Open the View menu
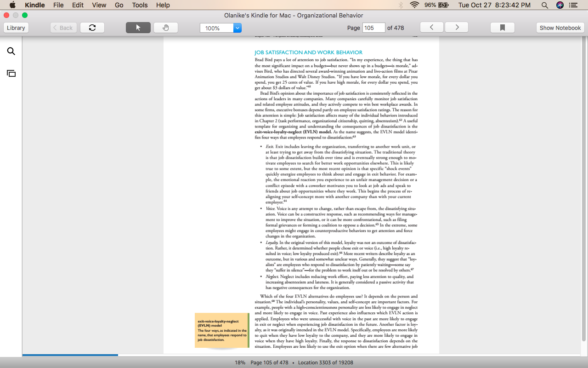The height and width of the screenshot is (368, 588). (99, 5)
